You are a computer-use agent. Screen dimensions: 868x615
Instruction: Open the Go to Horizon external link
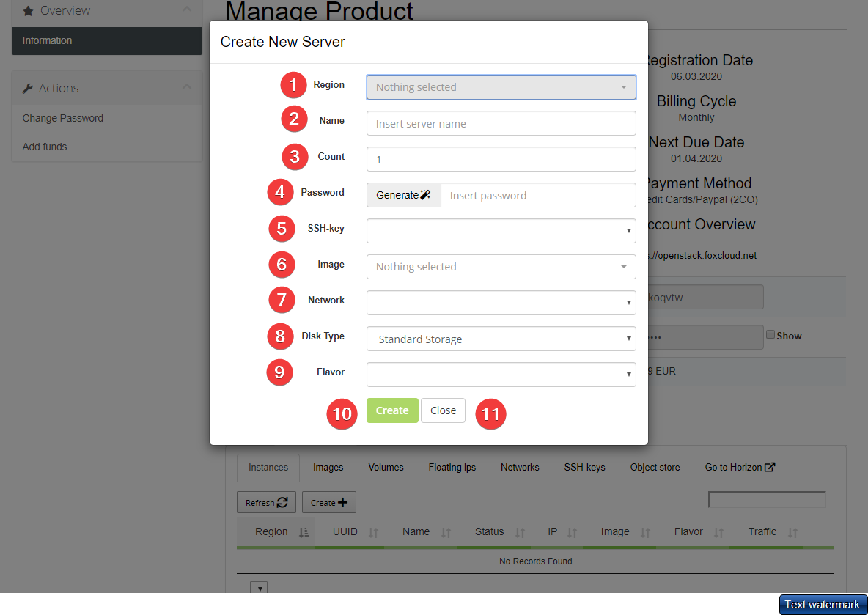[x=740, y=467]
